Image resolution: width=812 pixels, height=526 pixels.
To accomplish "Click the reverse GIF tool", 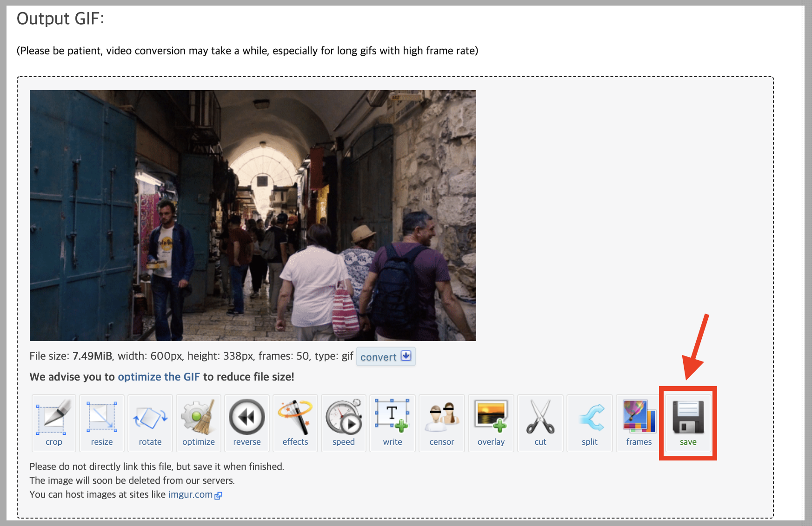I will tap(247, 423).
